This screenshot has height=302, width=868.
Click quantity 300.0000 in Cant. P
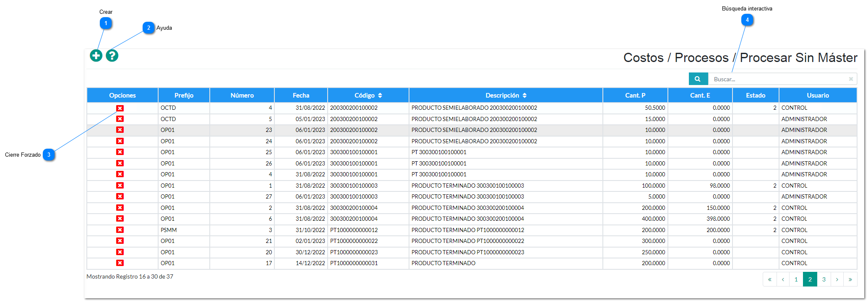[635, 241]
